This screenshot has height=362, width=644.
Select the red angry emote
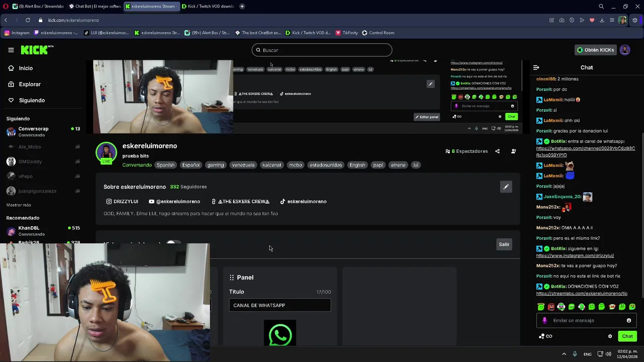coord(551,307)
